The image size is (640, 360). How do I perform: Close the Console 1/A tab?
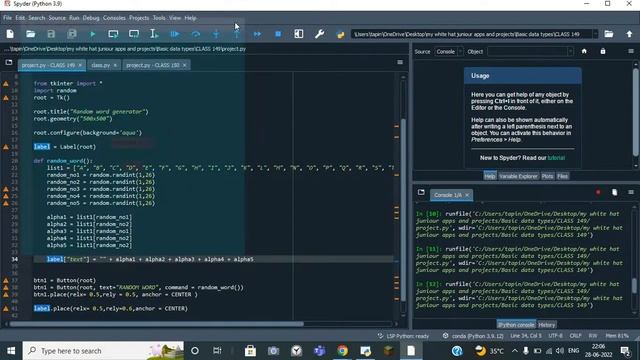click(x=467, y=195)
